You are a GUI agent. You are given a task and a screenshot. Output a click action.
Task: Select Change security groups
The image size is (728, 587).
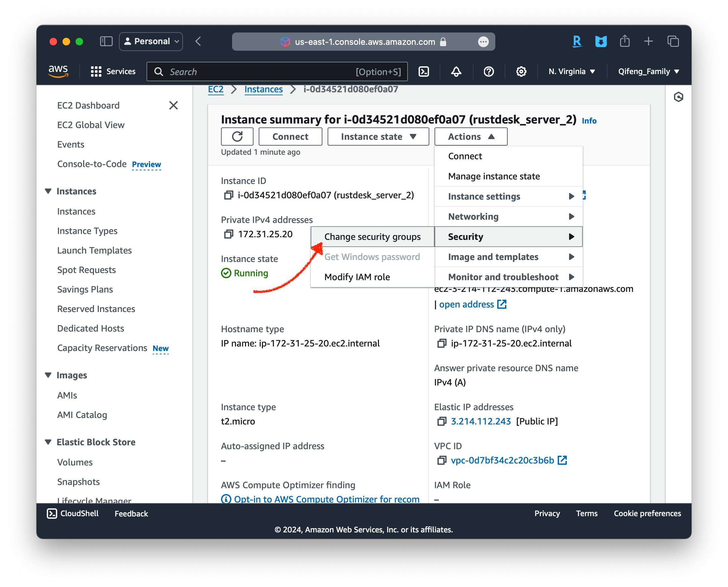(x=372, y=237)
